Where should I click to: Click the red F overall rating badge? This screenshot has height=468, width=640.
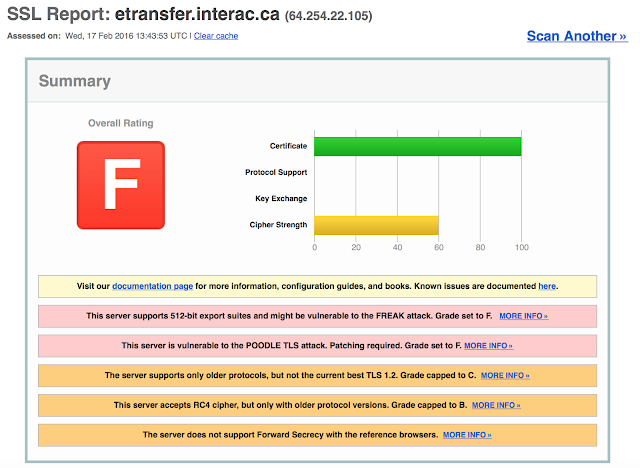pos(121,185)
